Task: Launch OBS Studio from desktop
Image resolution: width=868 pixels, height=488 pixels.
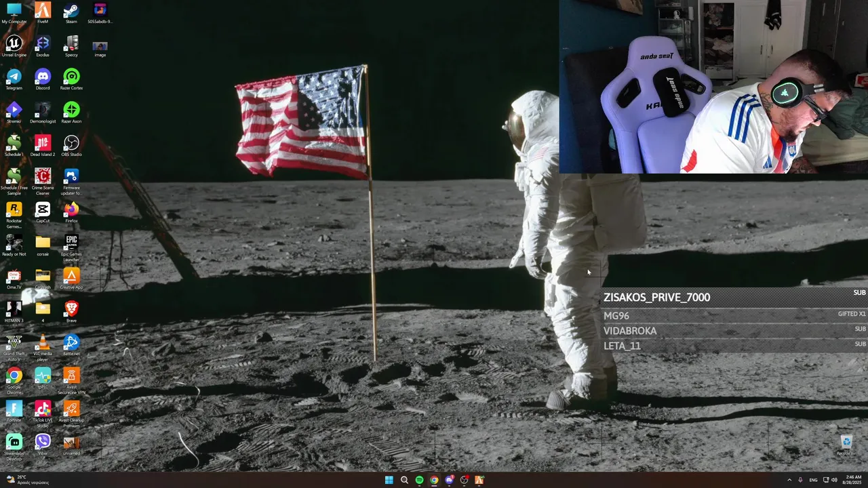Action: point(71,146)
